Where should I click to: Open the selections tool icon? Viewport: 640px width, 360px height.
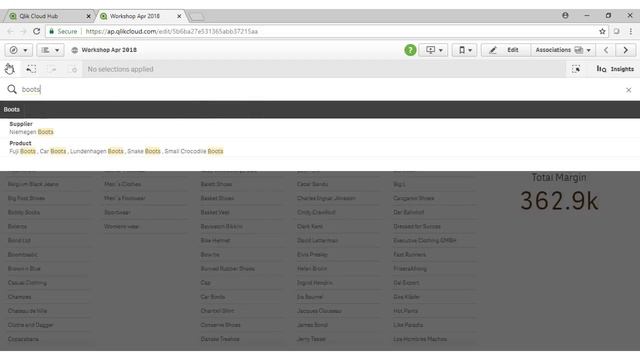(576, 69)
